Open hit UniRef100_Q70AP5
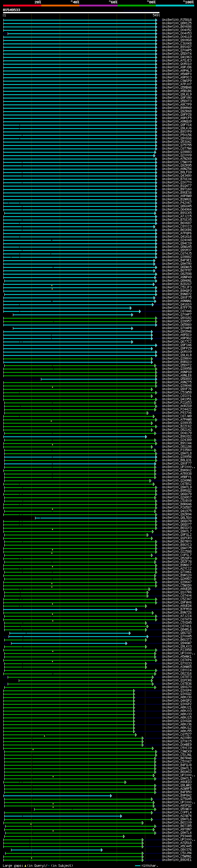197x868 pixels. [177, 50]
